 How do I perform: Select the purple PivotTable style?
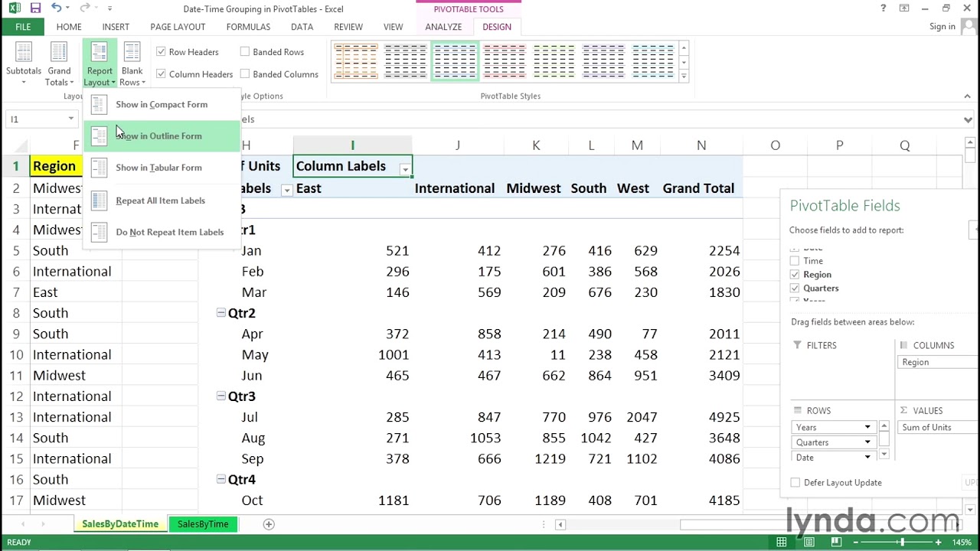point(603,61)
